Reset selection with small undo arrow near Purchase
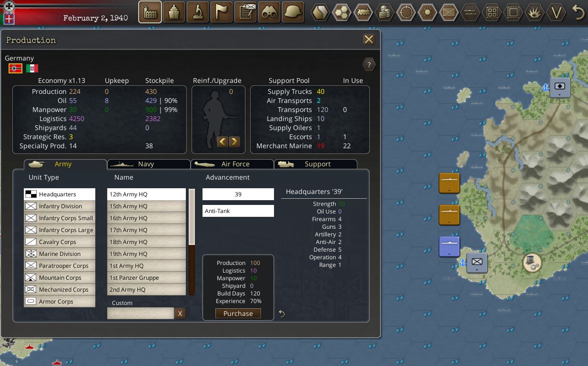This screenshot has width=588, height=366. coord(282,314)
